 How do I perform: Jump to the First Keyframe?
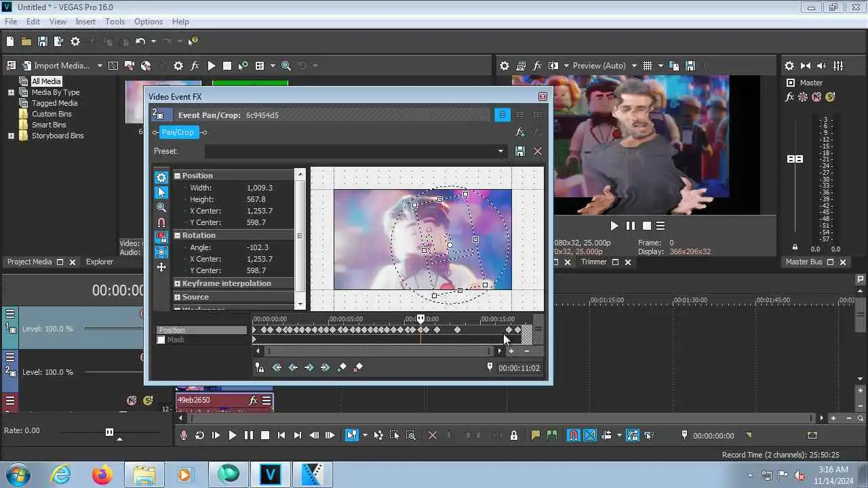click(x=277, y=367)
